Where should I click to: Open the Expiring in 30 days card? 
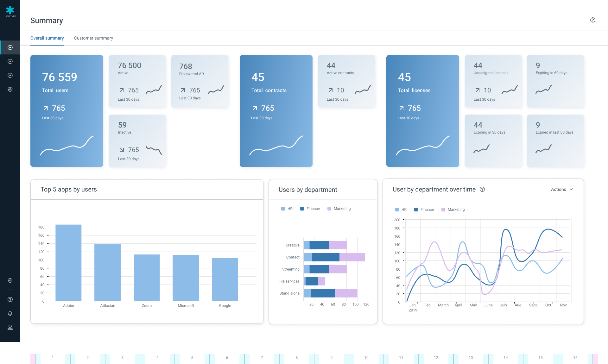(493, 141)
